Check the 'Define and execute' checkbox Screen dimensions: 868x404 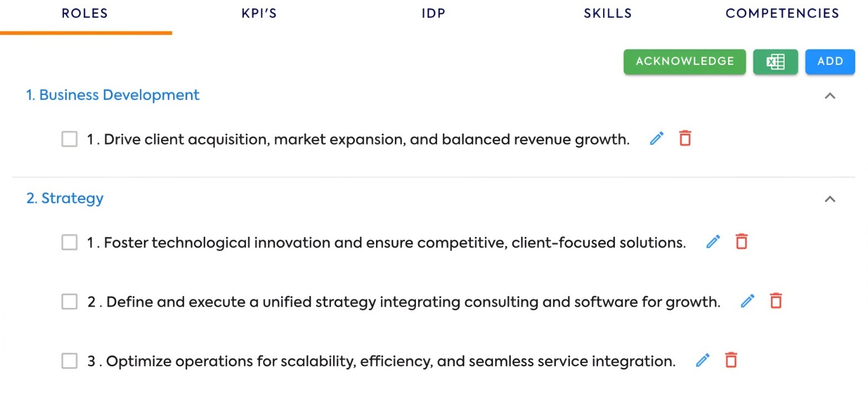click(x=69, y=302)
